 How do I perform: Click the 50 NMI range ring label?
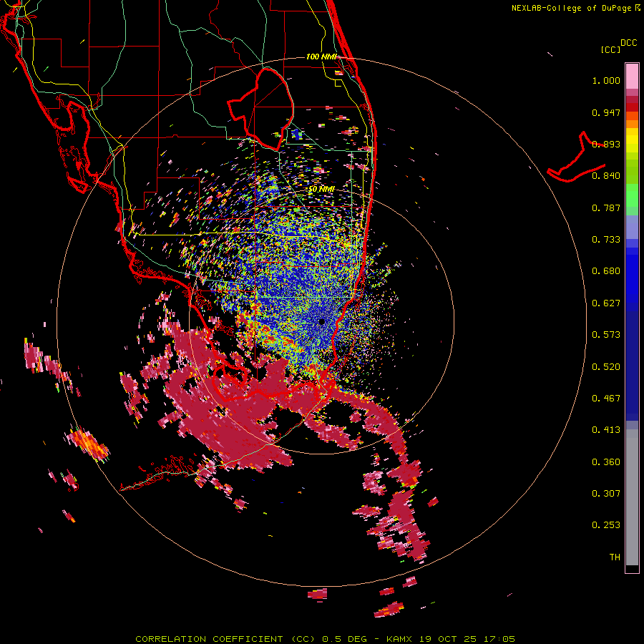coord(321,189)
